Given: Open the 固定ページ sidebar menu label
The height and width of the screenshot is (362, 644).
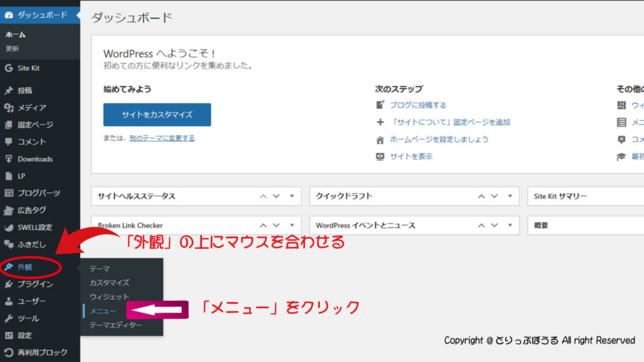Looking at the screenshot, I should click(x=35, y=125).
